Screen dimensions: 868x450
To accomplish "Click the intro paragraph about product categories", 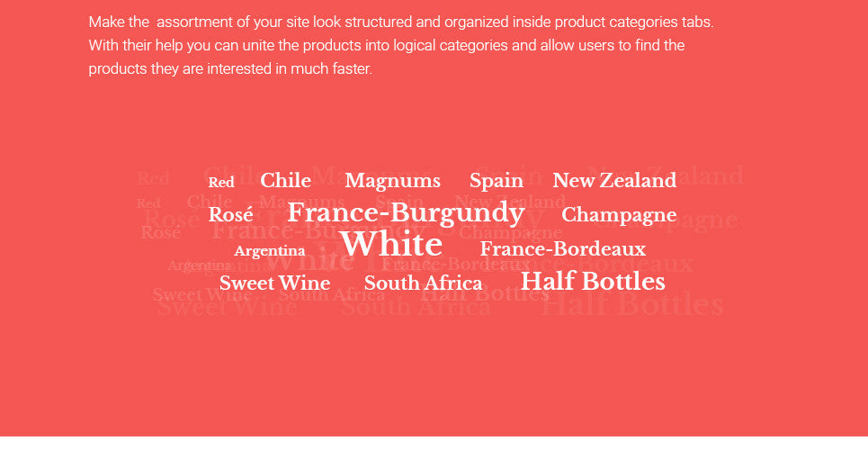I will [x=401, y=45].
